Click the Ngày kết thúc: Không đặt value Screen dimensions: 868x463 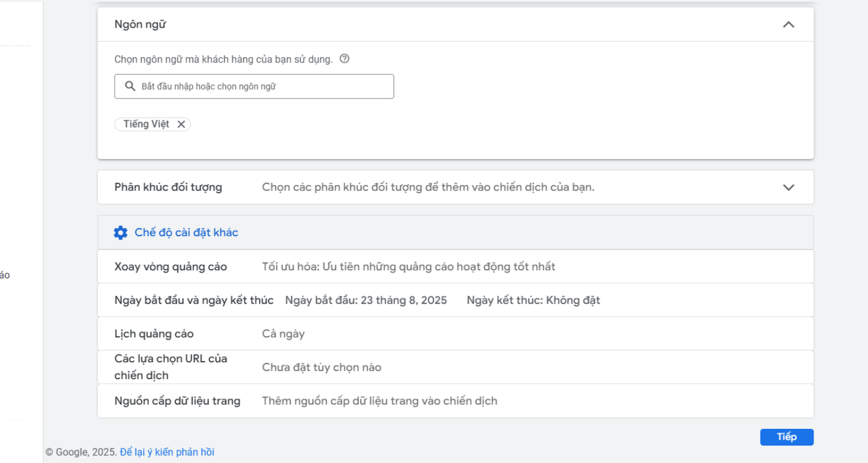(533, 300)
